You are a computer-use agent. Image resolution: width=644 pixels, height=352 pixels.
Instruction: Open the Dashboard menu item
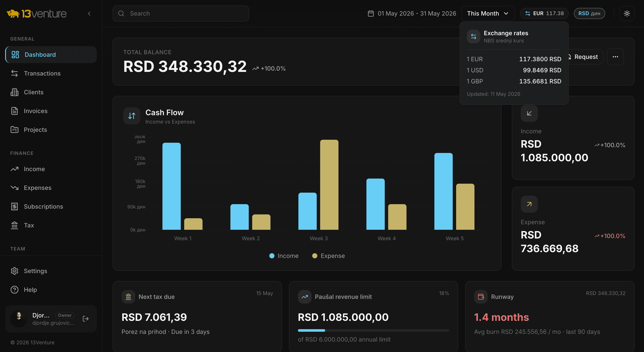[51, 55]
